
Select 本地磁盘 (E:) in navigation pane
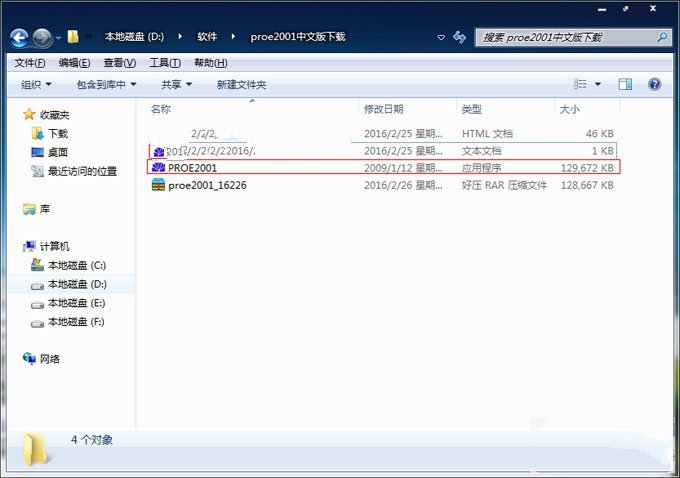pos(76,303)
